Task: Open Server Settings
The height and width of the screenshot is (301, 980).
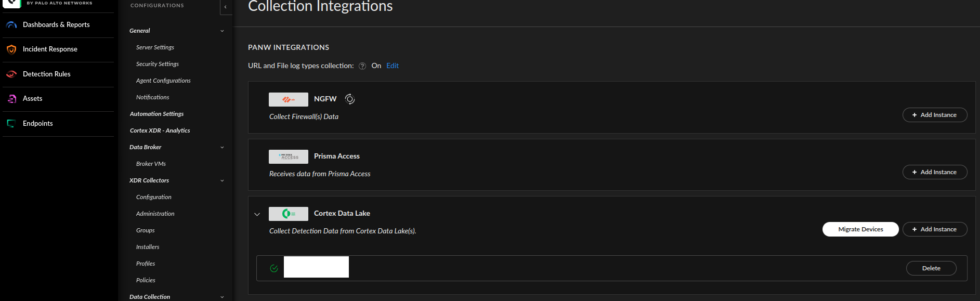Action: point(155,47)
